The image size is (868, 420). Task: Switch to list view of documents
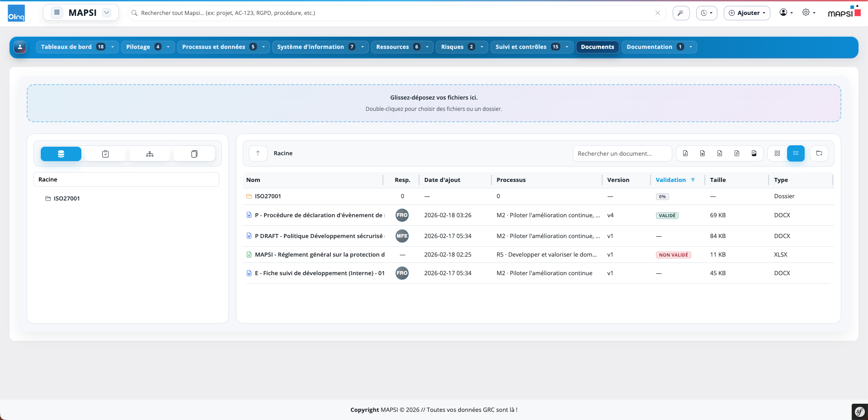tap(796, 153)
